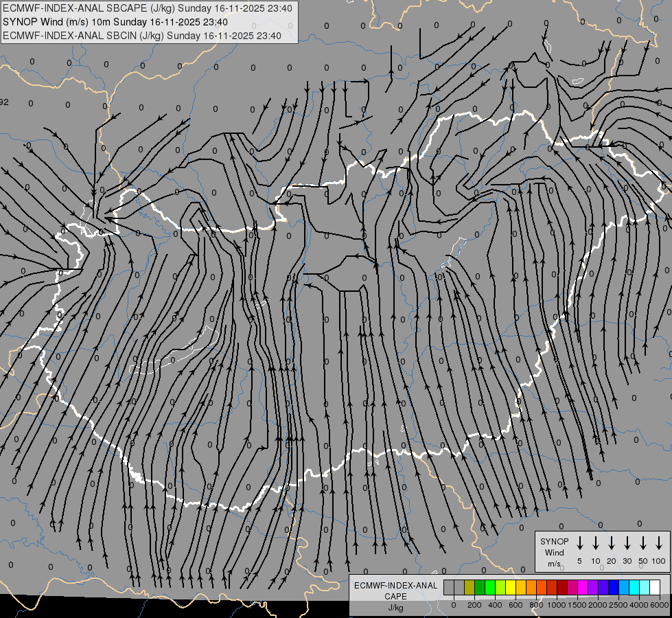Click the 400 tick label on the CAPE scale
This screenshot has height=618, width=672.
tap(495, 605)
